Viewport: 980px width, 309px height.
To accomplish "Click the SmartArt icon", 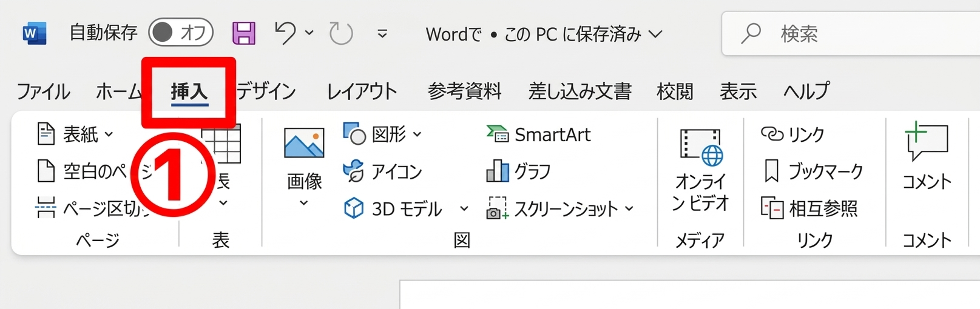I will [539, 135].
